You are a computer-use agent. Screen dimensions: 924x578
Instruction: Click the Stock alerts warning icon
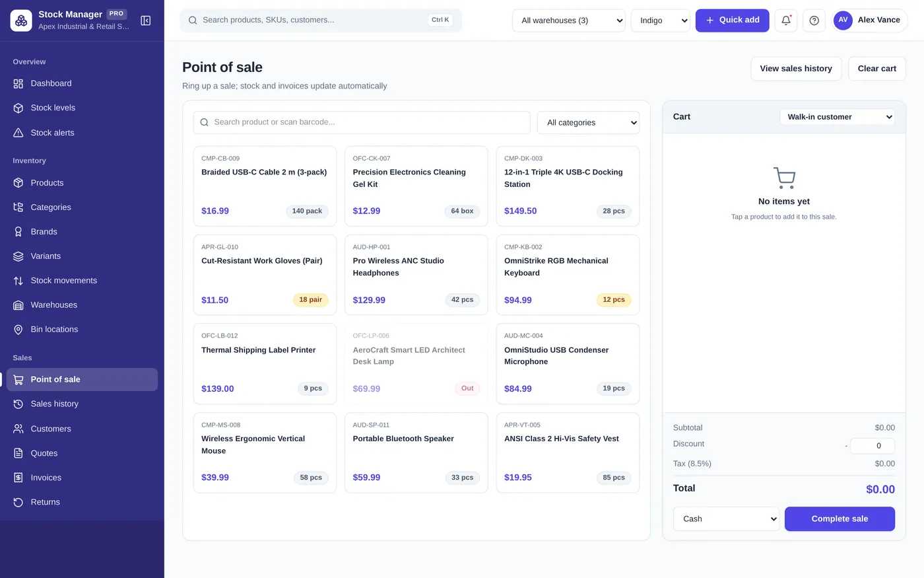(18, 133)
